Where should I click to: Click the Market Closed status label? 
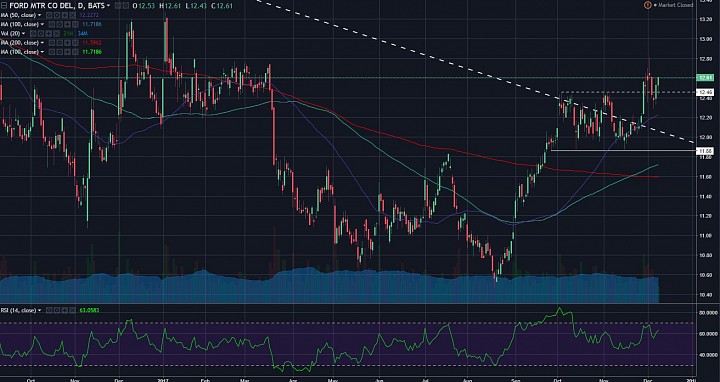tap(675, 5)
